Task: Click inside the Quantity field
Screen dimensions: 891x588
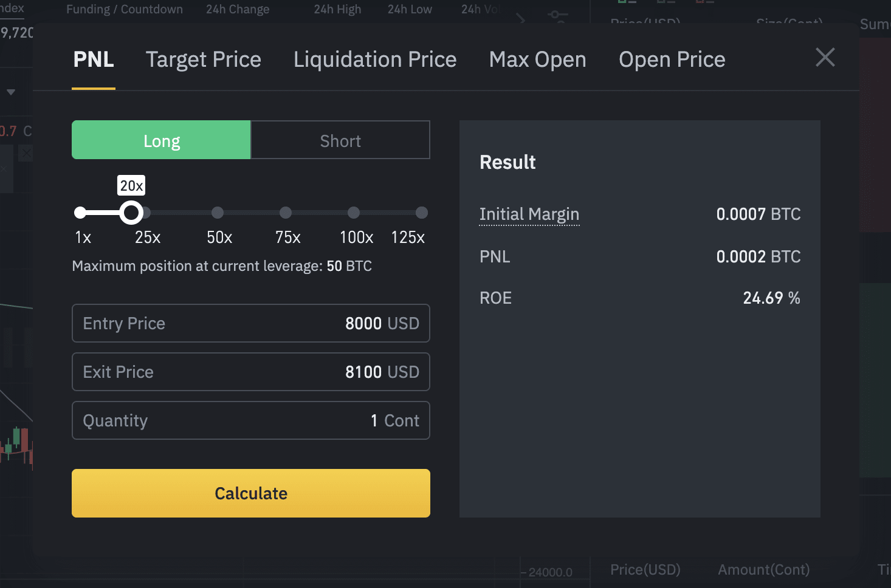Action: coord(250,420)
